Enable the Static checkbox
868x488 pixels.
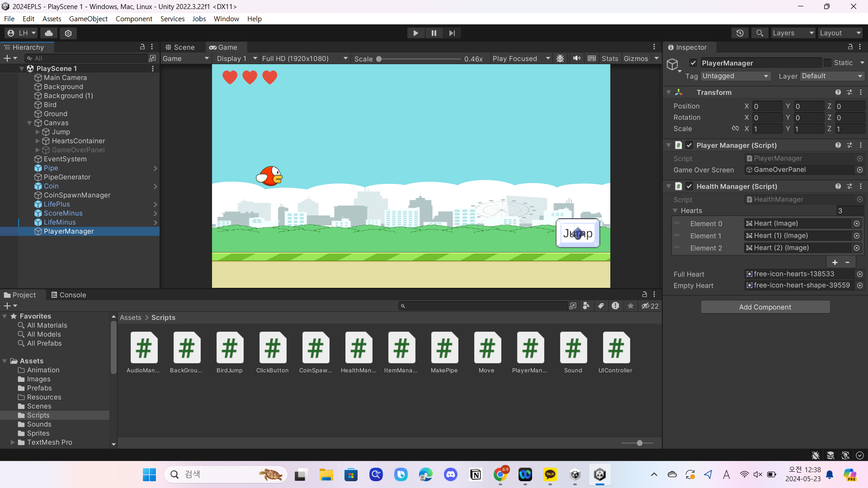(x=827, y=63)
